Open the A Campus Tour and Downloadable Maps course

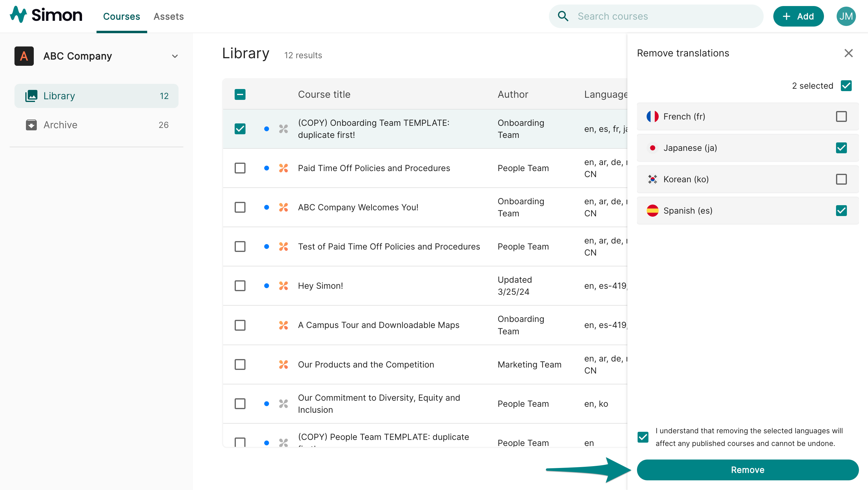(x=379, y=325)
